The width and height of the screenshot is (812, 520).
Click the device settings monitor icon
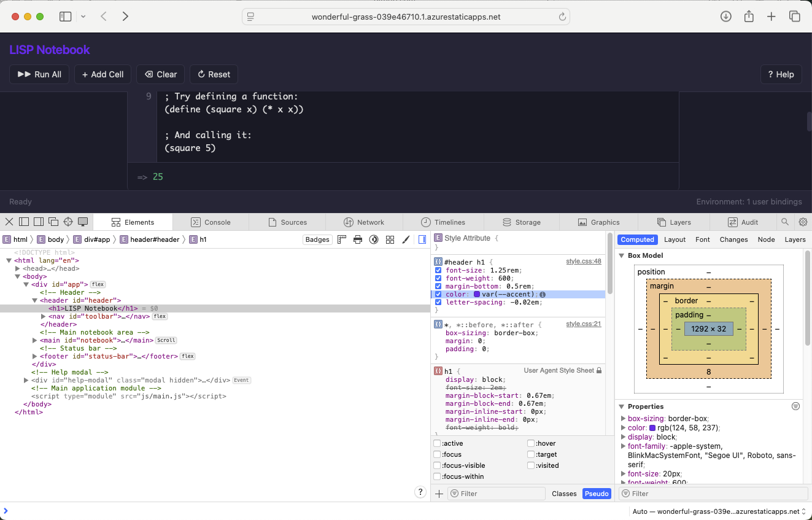pyautogui.click(x=83, y=222)
